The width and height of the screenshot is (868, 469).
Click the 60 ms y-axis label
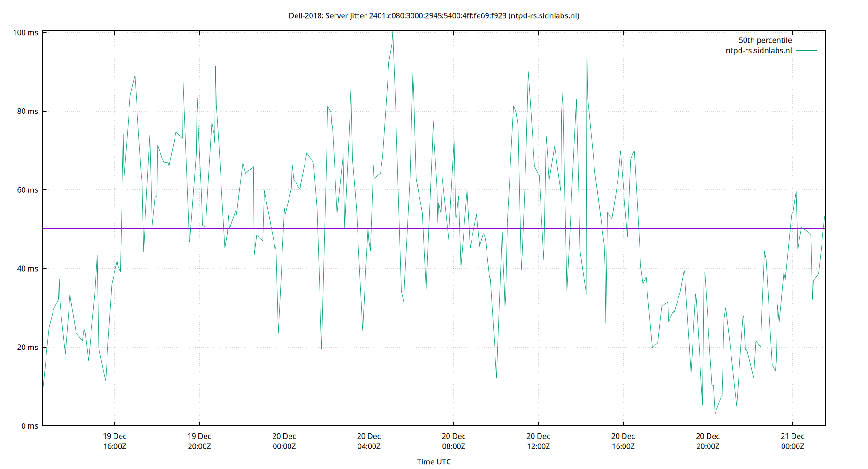click(x=27, y=189)
